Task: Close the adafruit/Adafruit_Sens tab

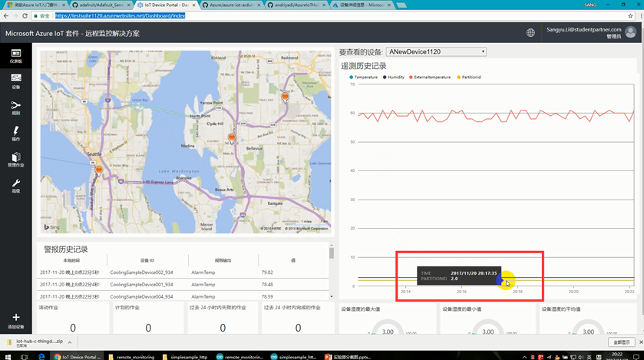Action: point(128,5)
